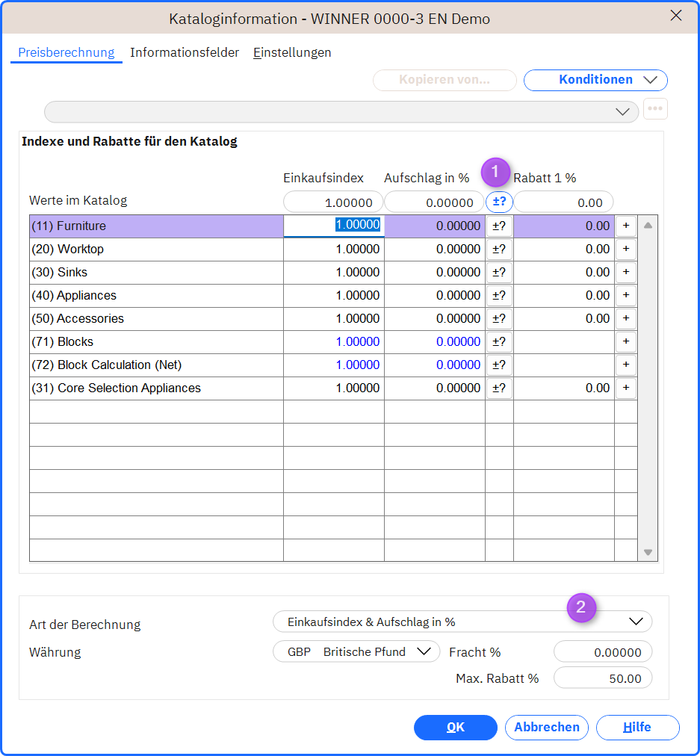700x756 pixels.
Task: Open the Konditionen dropdown
Action: click(x=595, y=80)
